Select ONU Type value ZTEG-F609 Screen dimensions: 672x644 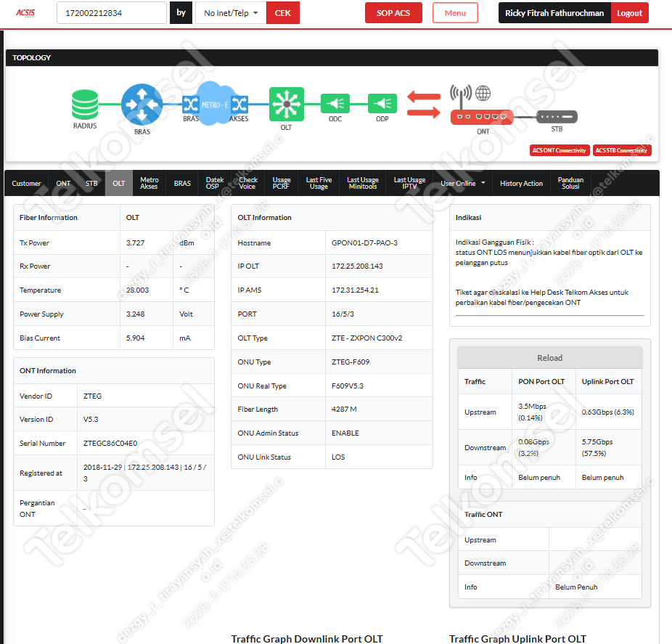click(x=350, y=362)
